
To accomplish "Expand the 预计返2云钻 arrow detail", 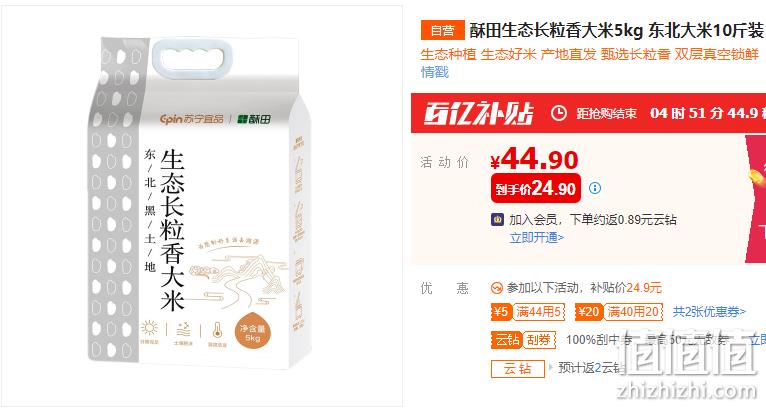I will pos(551,367).
